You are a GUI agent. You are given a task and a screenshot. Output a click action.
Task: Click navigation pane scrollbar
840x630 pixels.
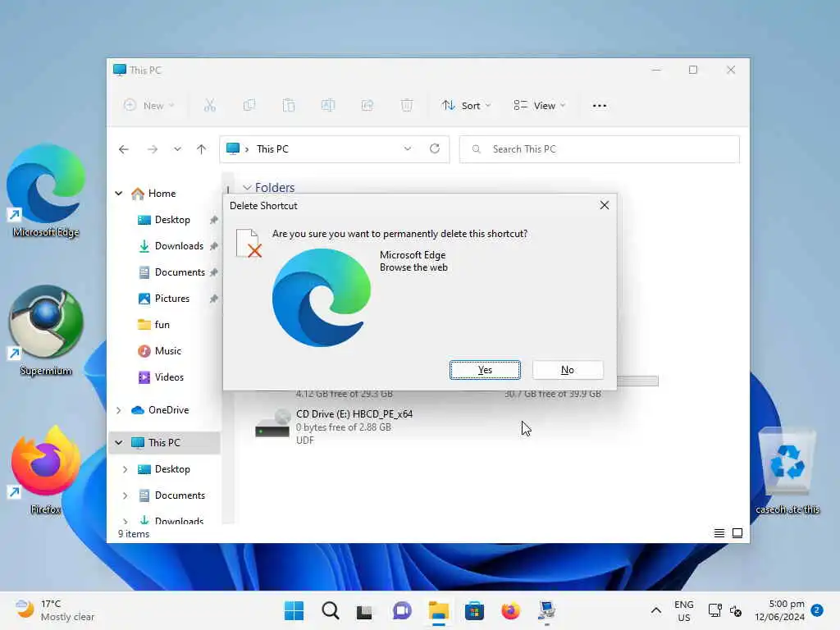tap(228, 348)
